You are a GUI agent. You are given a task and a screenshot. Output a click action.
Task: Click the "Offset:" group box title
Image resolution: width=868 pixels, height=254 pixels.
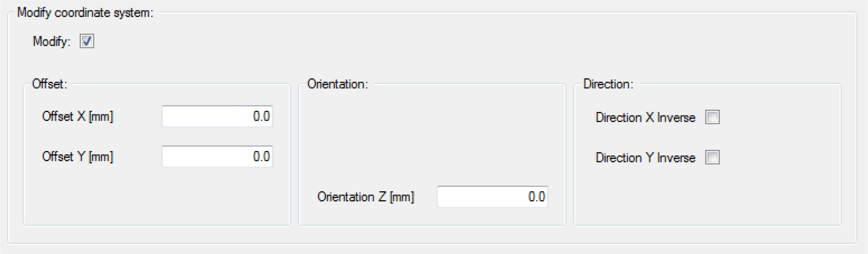point(49,84)
